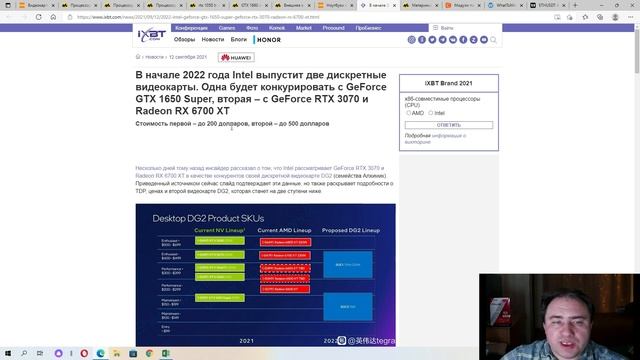Click the IXBT Brand 2021 heading
The width and height of the screenshot is (640, 360).
448,83
